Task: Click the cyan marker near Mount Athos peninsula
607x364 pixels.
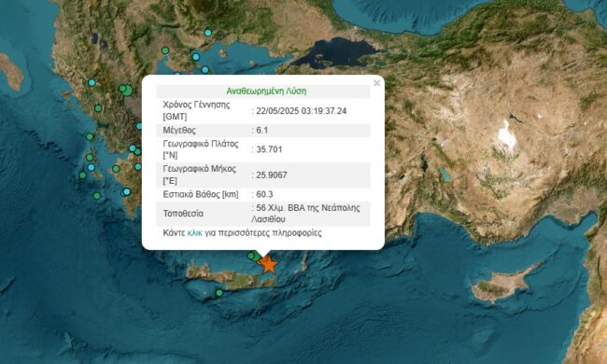Action: (x=205, y=70)
